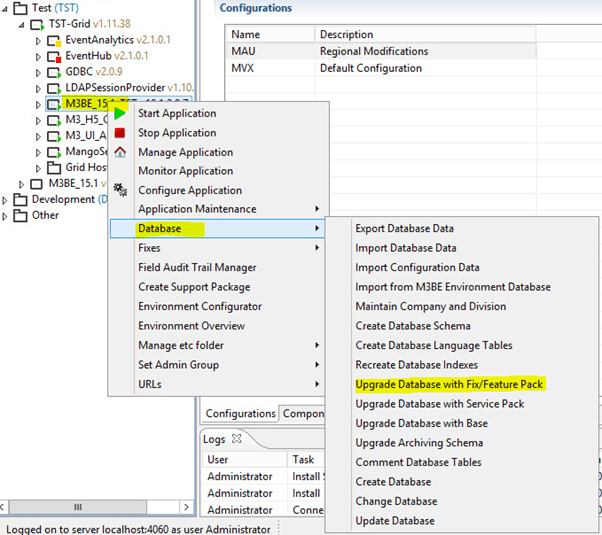Click the red Stop Application square icon
602x535 pixels.
coord(120,133)
